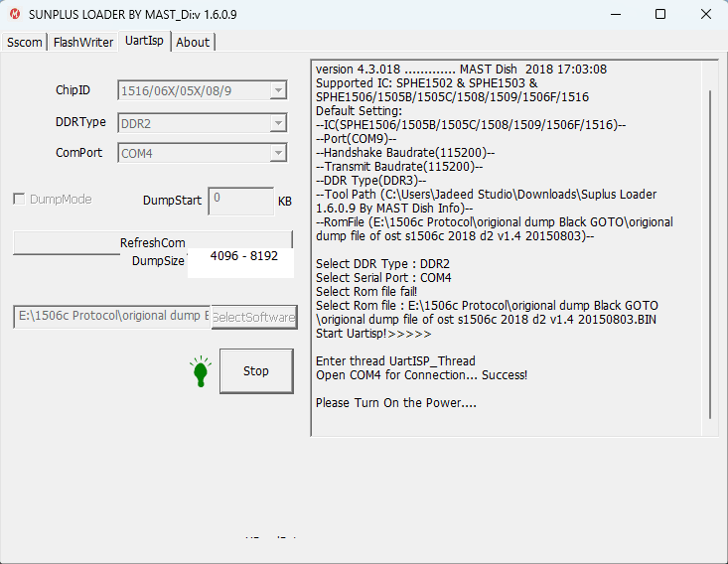The image size is (728, 564).
Task: Click the ComPort label
Action: [x=78, y=153]
